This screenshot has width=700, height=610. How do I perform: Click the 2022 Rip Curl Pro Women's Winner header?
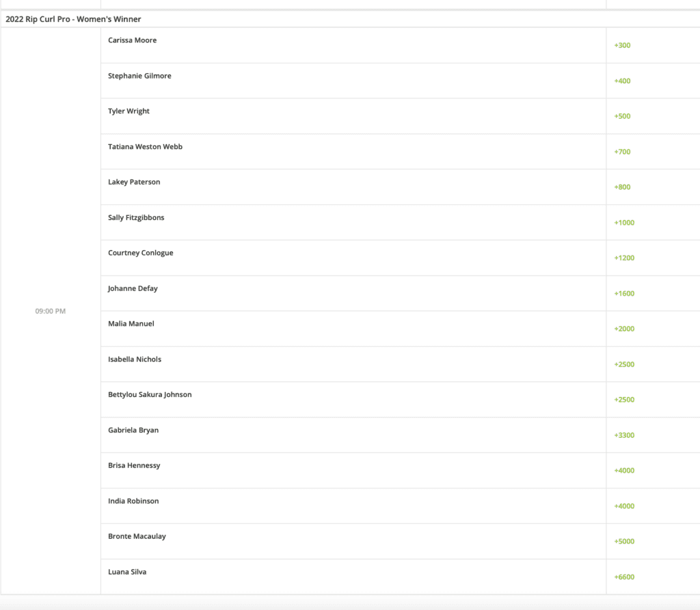pyautogui.click(x=73, y=19)
